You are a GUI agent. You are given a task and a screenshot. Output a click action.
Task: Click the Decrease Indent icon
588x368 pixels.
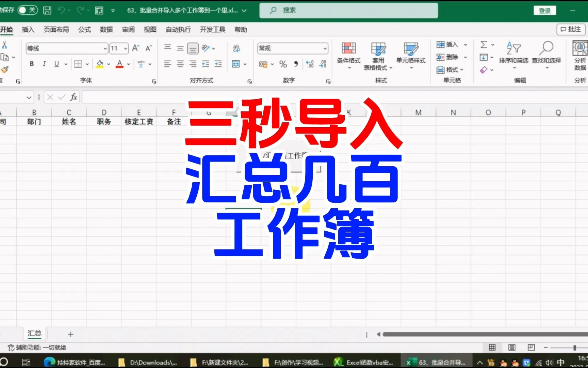coord(206,64)
